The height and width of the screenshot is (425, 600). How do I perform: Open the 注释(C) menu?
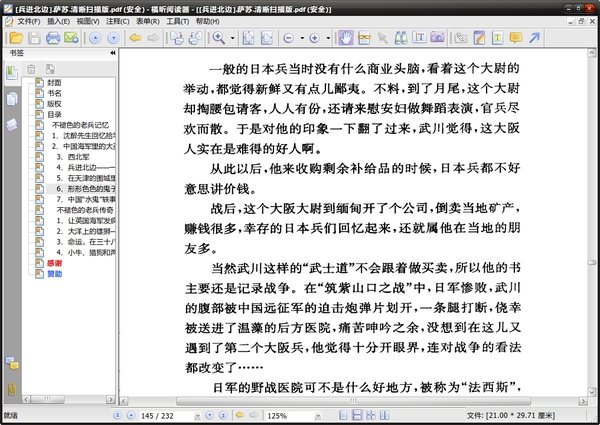click(x=117, y=20)
